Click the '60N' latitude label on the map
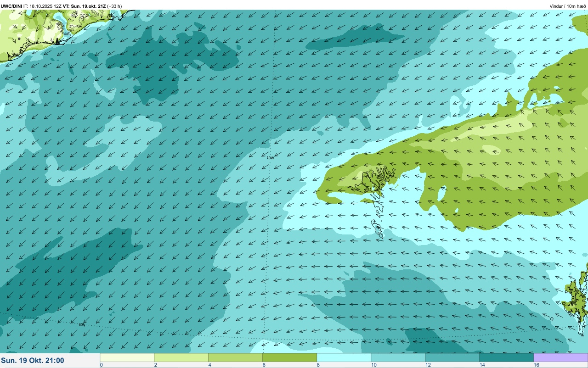The width and height of the screenshot is (588, 368). [82, 325]
